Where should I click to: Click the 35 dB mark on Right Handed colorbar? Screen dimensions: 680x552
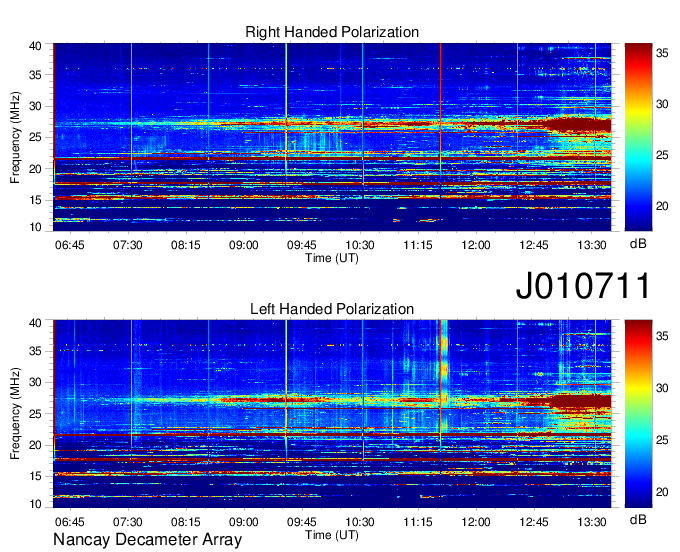pos(662,53)
